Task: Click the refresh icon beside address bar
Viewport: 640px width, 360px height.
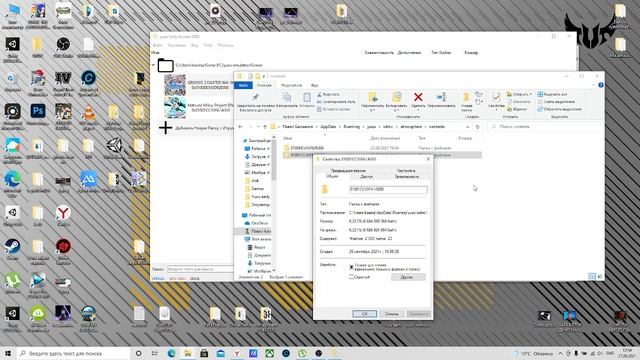Action: pyautogui.click(x=478, y=127)
